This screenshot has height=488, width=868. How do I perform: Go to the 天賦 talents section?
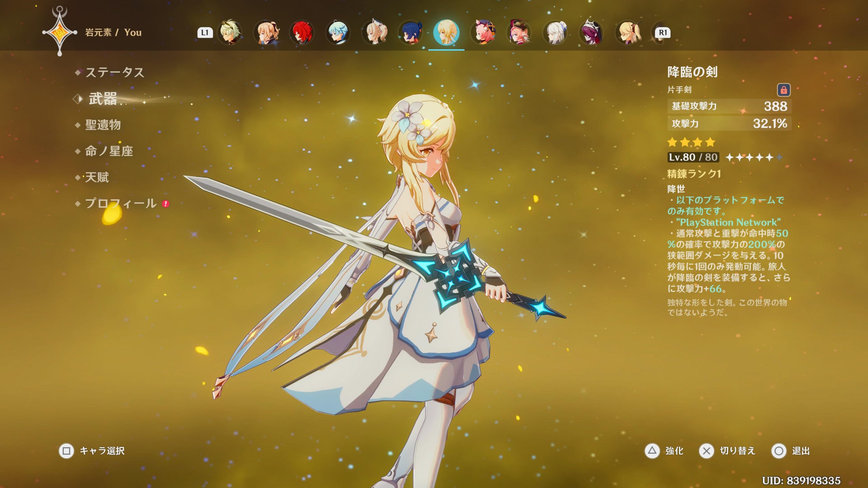point(97,177)
